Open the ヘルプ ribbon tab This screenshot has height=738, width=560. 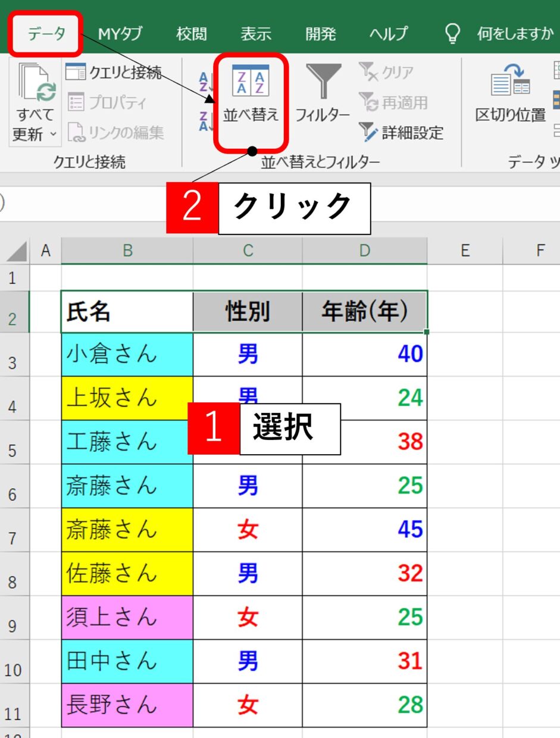coord(389,34)
